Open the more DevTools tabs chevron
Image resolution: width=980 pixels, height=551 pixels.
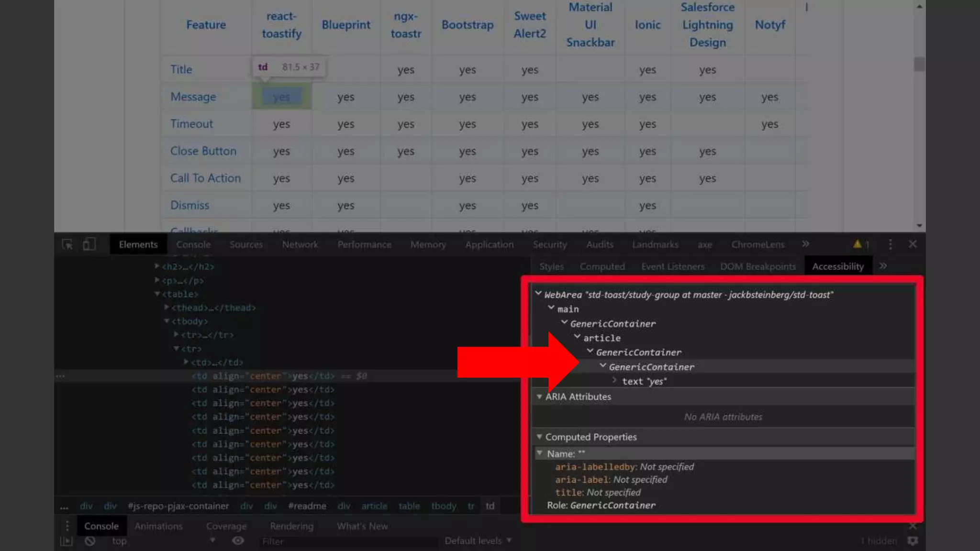point(806,244)
